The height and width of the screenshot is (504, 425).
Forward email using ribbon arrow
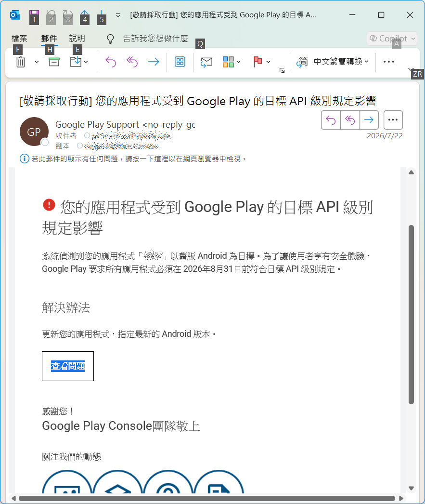tap(154, 62)
